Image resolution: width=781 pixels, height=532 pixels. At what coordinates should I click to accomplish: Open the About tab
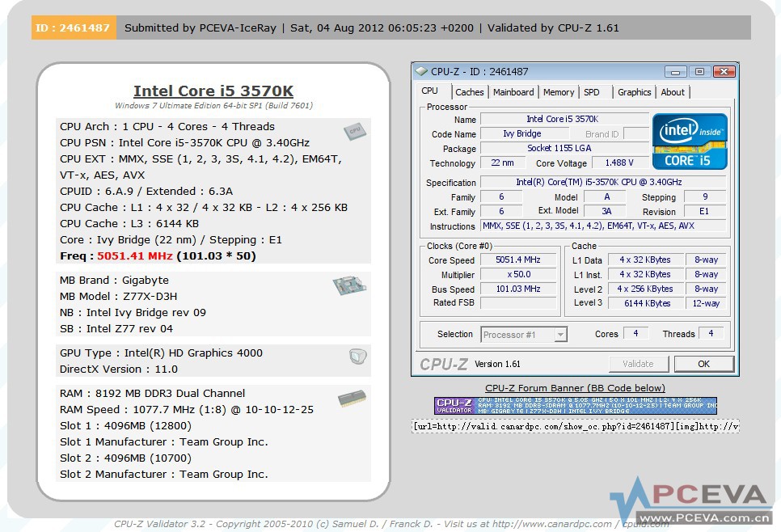point(673,92)
